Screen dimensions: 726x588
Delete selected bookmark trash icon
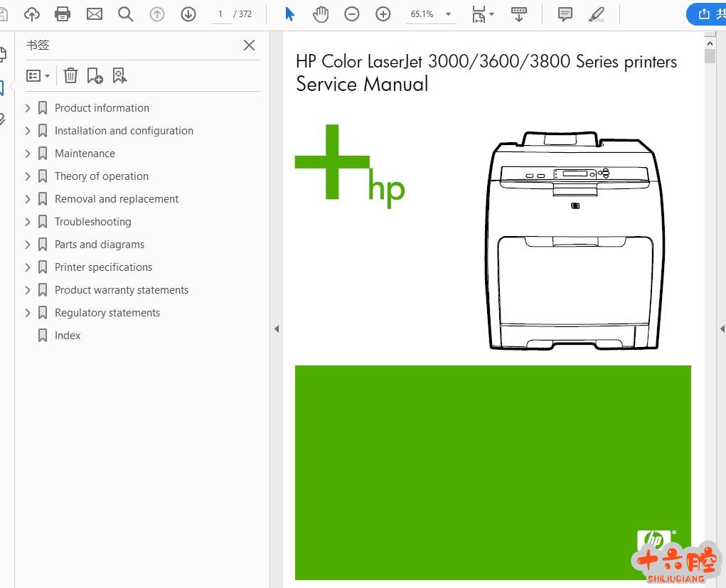70,75
